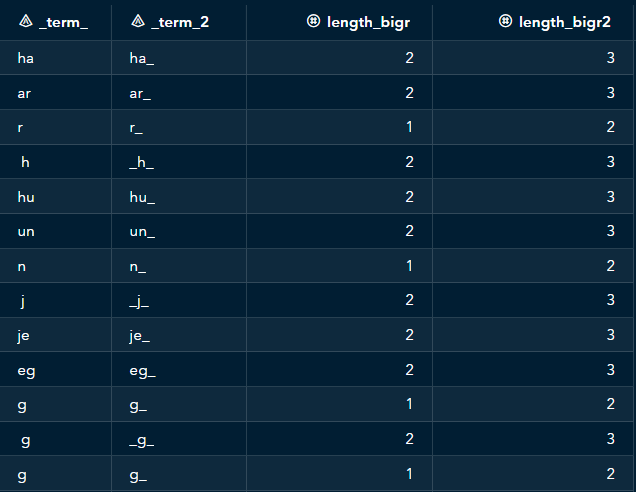The width and height of the screenshot is (636, 492).
Task: Click the 'ar' cell in _term_ column
Action: click(25, 94)
